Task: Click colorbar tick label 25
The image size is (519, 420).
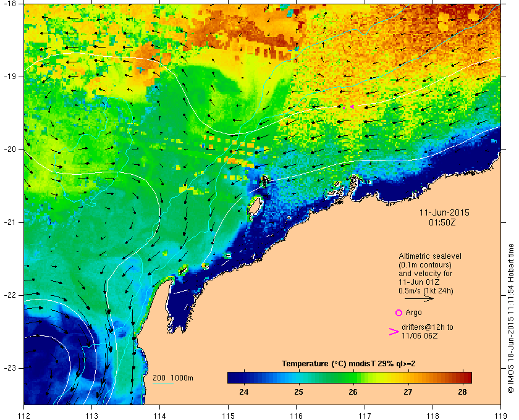Action: click(x=298, y=392)
